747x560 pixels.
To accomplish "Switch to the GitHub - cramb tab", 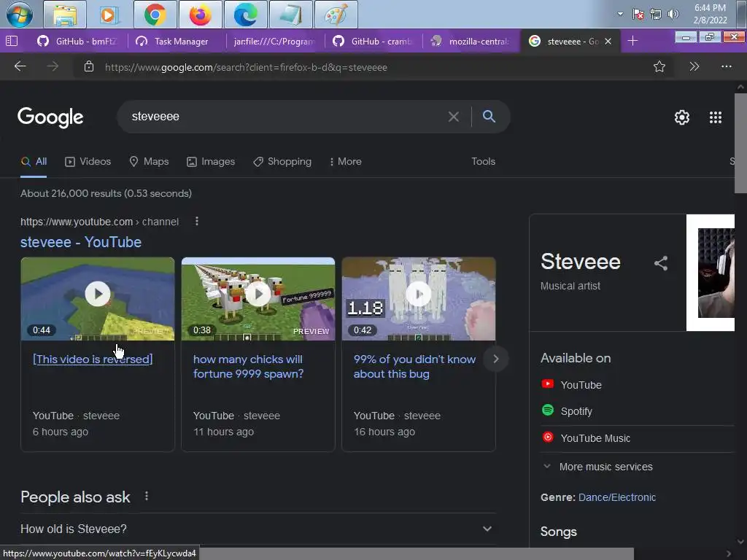I will [374, 42].
